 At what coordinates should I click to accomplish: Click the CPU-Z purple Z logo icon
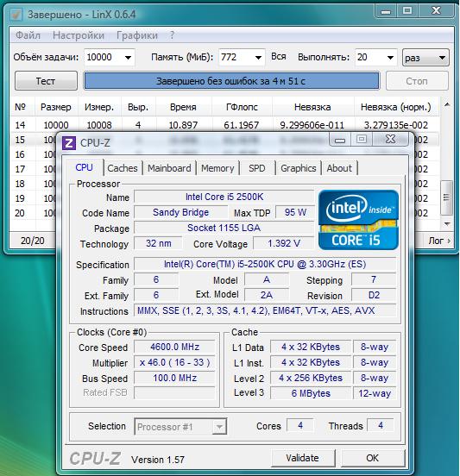tap(69, 143)
